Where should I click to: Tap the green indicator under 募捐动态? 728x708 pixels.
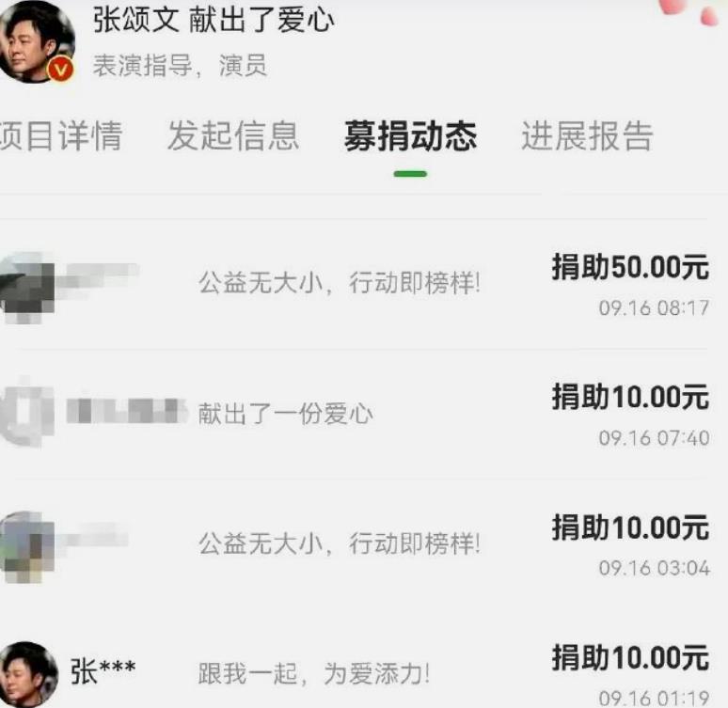click(x=410, y=174)
